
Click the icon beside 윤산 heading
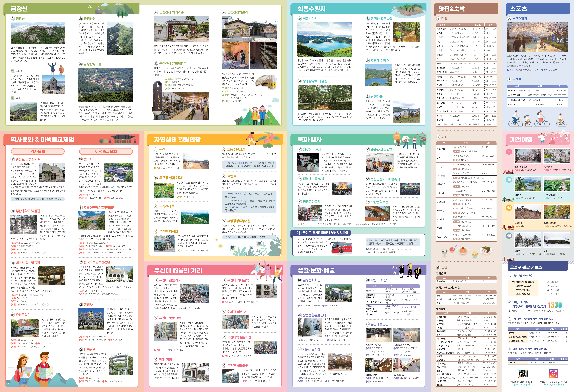pos(156,149)
